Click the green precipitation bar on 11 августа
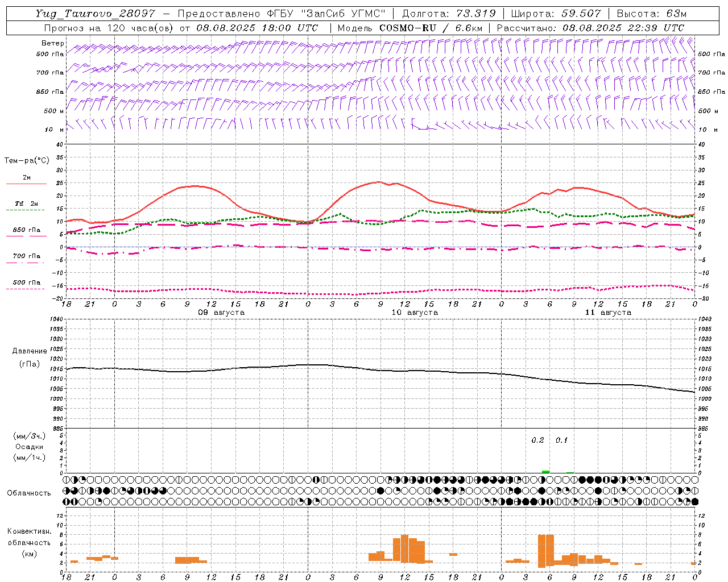This screenshot has height=582, width=728. (x=546, y=472)
